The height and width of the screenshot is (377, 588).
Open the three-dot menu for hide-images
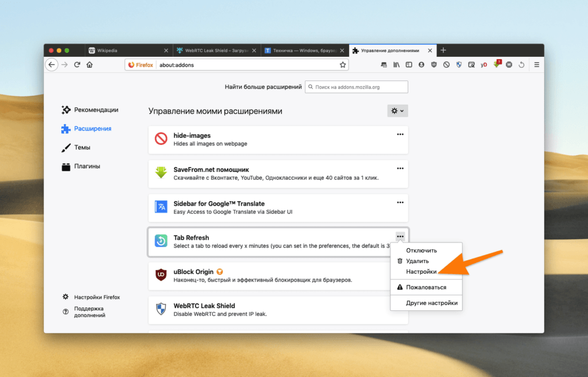400,134
